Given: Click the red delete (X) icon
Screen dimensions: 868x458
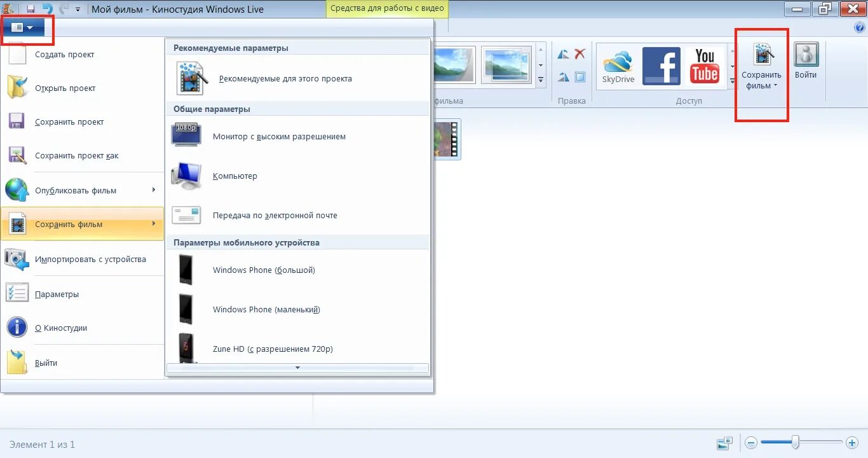Looking at the screenshot, I should point(578,53).
